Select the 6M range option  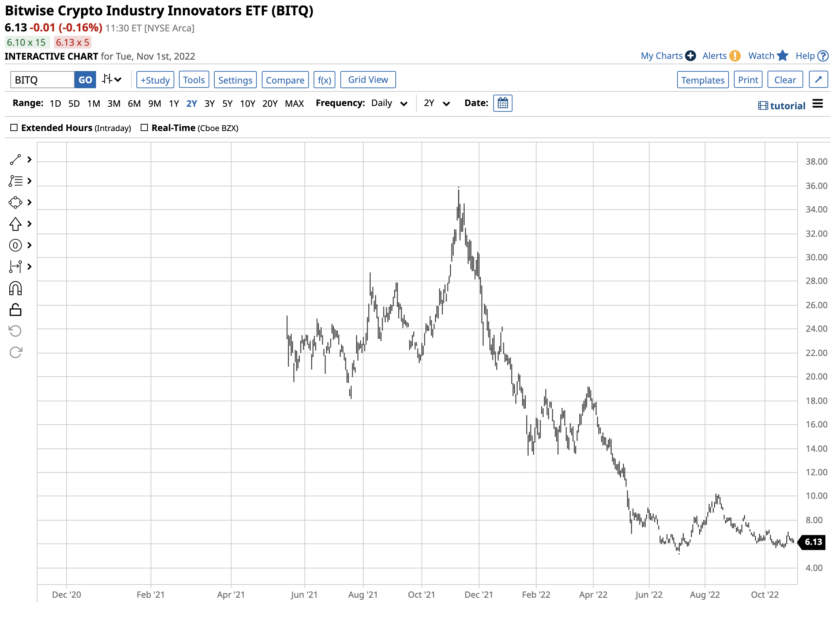[134, 104]
